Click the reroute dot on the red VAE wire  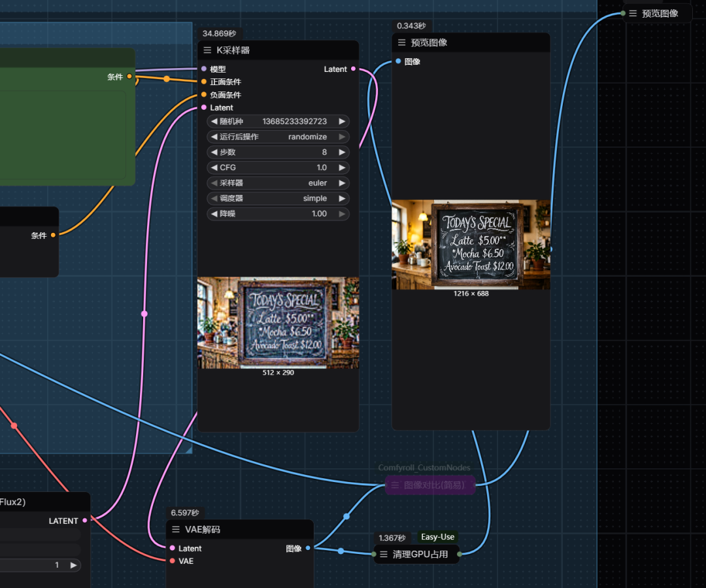point(14,425)
